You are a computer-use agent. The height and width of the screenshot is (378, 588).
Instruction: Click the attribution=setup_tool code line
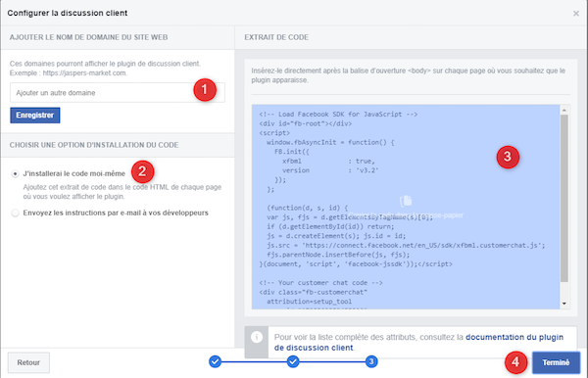pos(310,302)
